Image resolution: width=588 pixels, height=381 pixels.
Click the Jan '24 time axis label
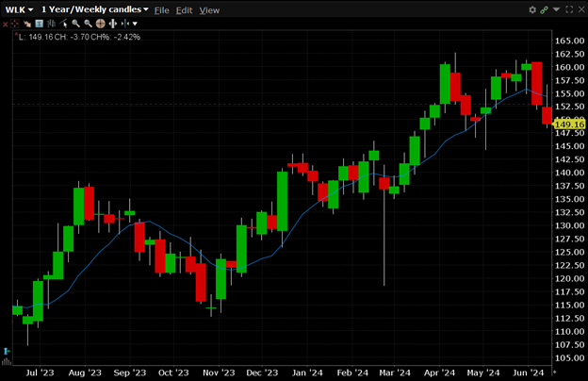pyautogui.click(x=307, y=373)
